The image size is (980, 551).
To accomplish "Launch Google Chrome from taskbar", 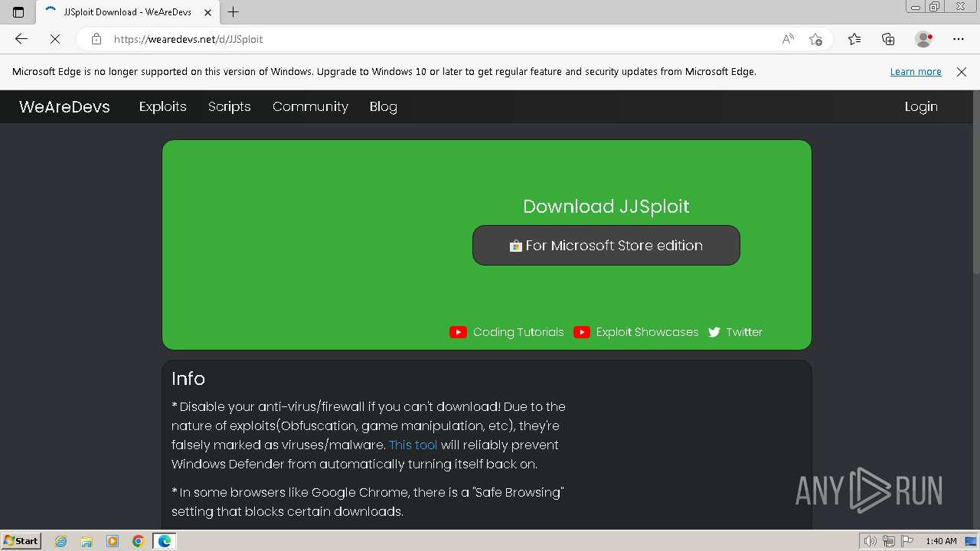I will pos(139,541).
